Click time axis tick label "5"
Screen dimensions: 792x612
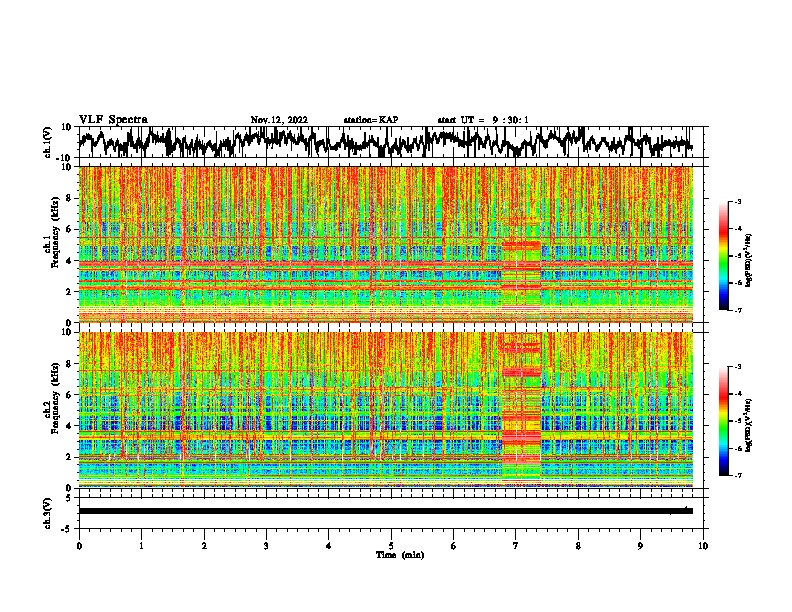(391, 546)
